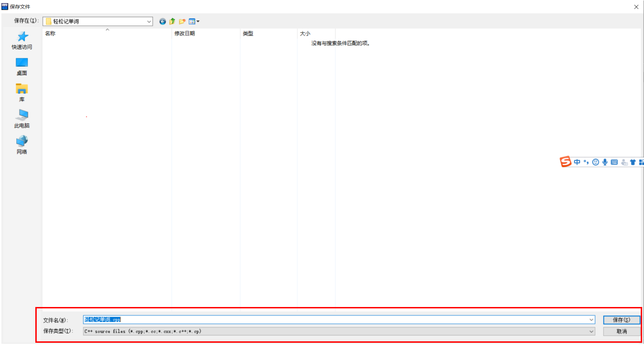Viewport: 644px width, 346px height.
Task: Close the 保存文件 dialog
Action: click(x=636, y=7)
